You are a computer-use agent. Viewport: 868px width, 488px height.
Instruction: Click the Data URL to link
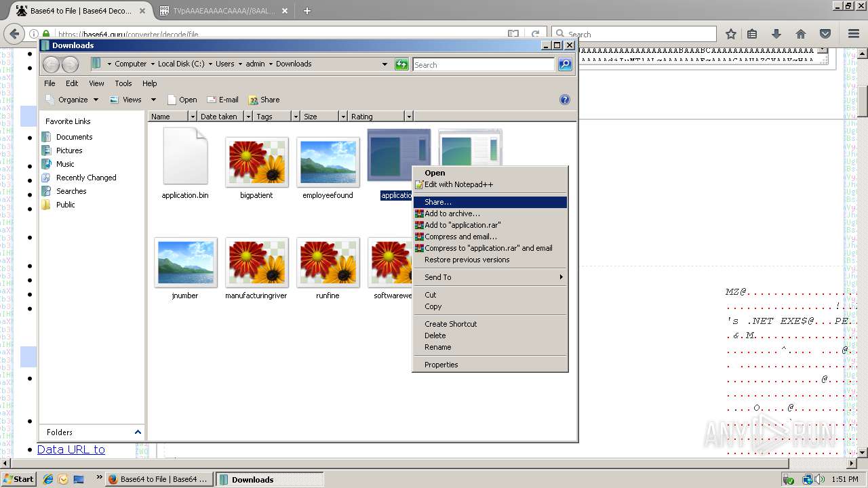[x=71, y=449]
